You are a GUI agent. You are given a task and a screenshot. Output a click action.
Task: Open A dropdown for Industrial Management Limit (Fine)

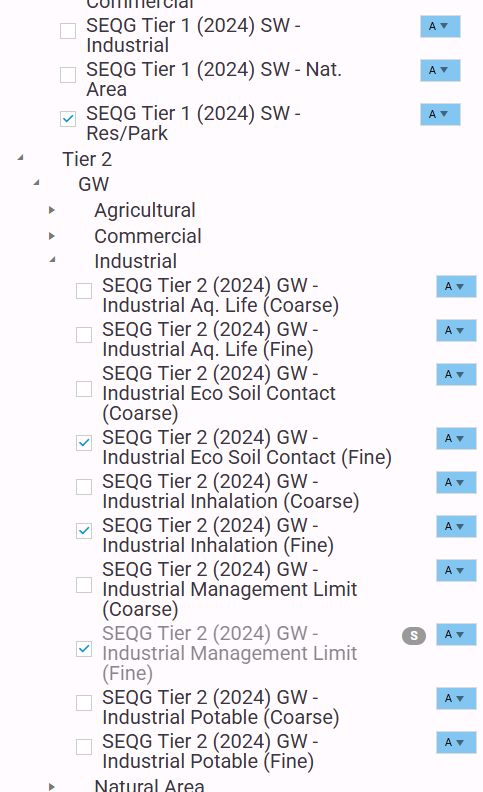(456, 634)
